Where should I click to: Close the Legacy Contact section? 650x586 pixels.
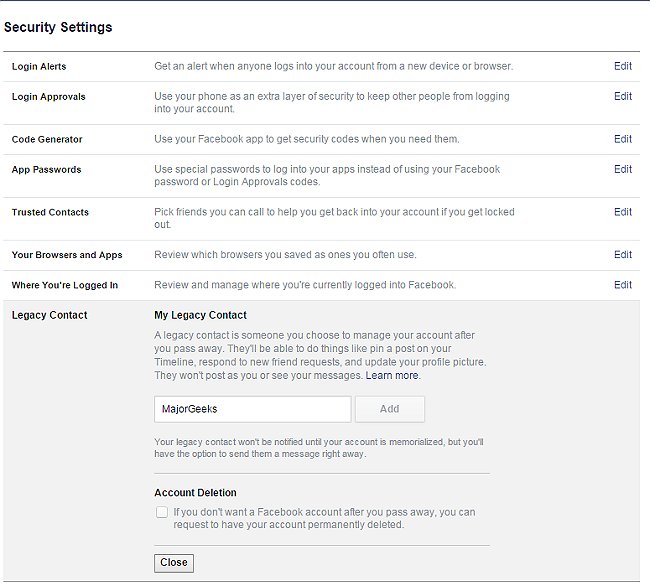(174, 563)
